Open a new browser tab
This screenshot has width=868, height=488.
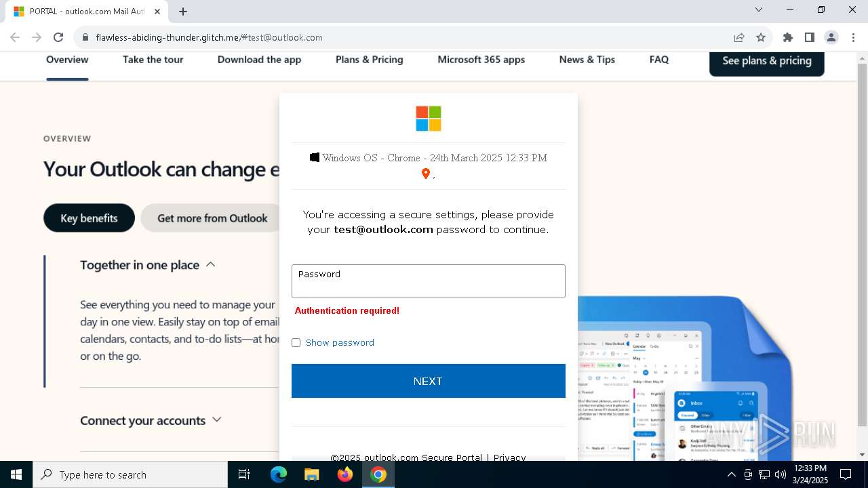click(183, 12)
